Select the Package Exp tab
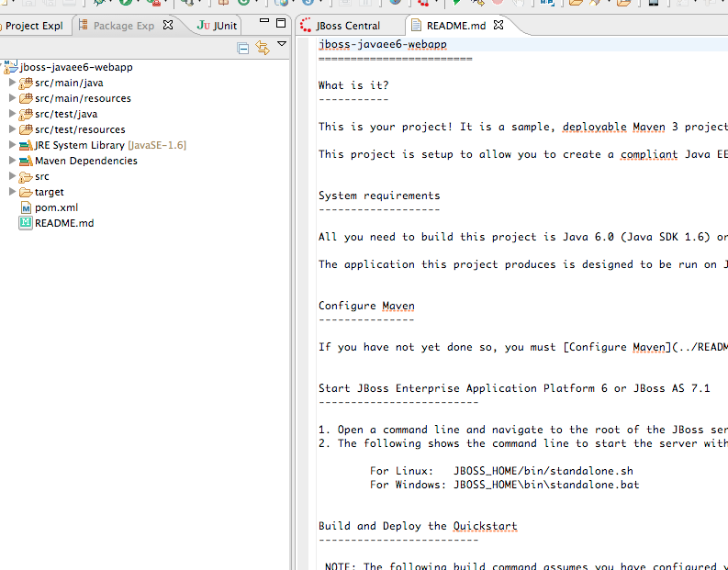728x570 pixels. [124, 26]
